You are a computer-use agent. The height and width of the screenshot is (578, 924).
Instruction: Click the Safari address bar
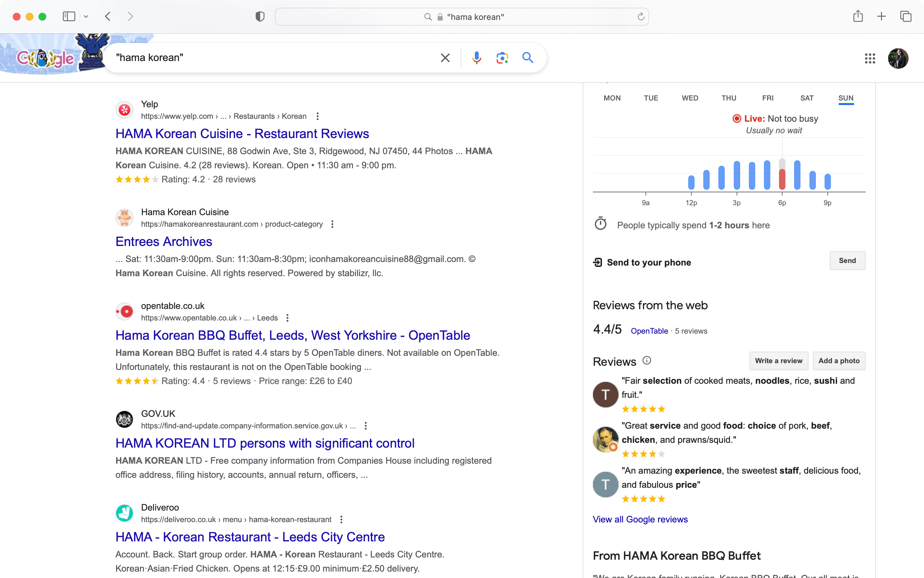(462, 16)
